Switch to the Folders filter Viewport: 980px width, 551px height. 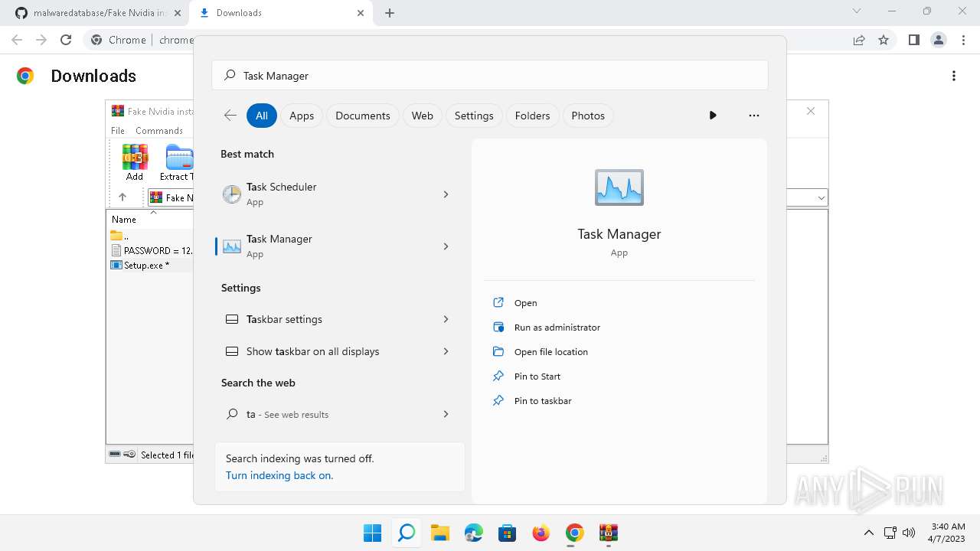533,116
